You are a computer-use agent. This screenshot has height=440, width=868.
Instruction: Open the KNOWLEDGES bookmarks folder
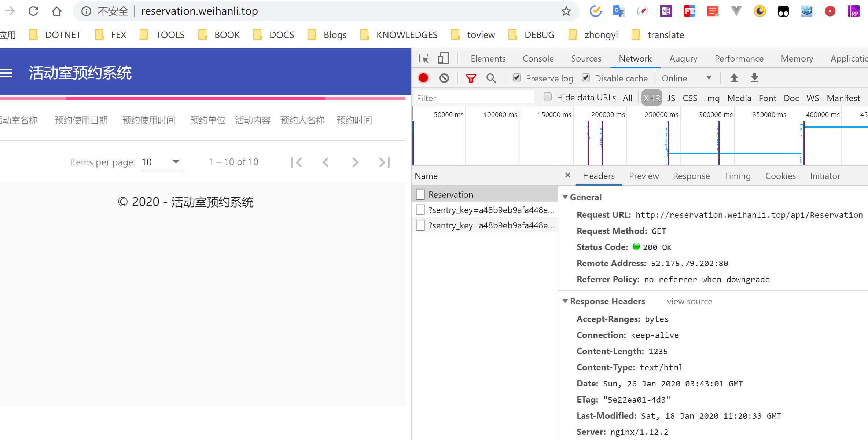399,35
